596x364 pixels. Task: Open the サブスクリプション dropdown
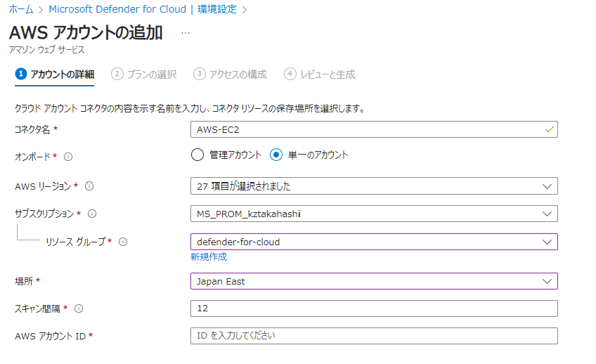click(374, 214)
